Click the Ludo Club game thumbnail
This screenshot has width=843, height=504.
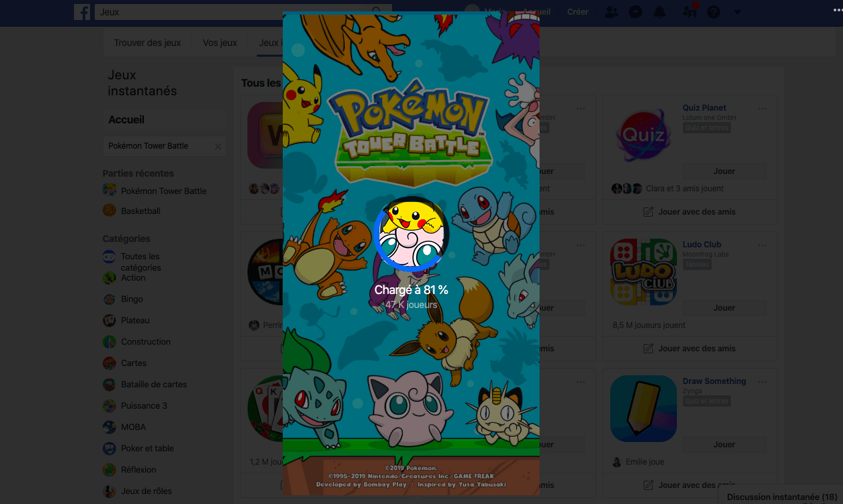pyautogui.click(x=644, y=272)
